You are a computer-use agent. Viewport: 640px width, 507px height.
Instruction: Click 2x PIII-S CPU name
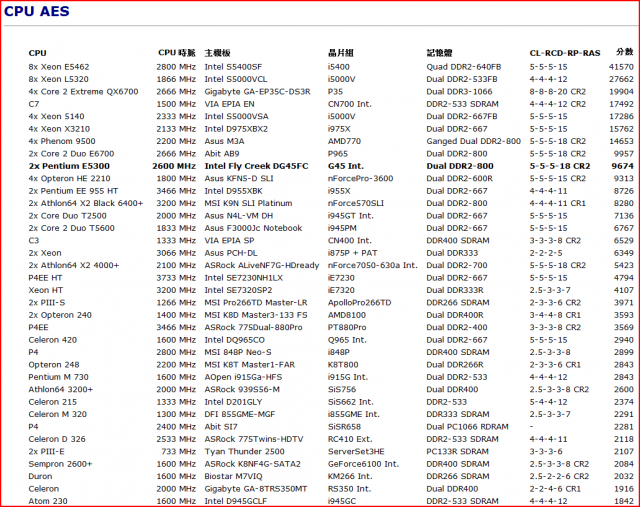click(47, 302)
